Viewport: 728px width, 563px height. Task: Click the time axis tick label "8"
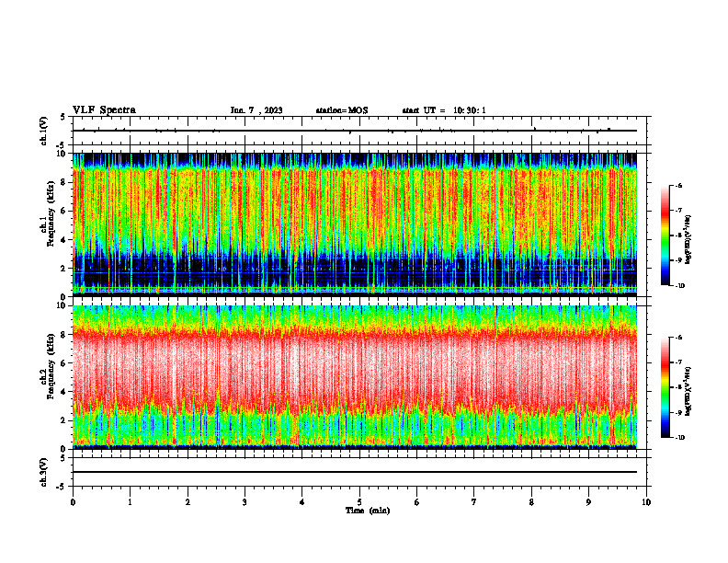coord(531,502)
